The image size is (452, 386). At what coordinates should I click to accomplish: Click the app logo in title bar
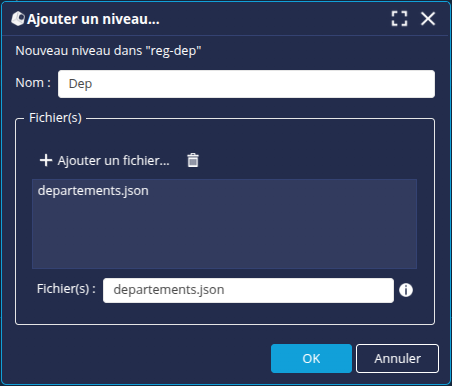[x=18, y=18]
